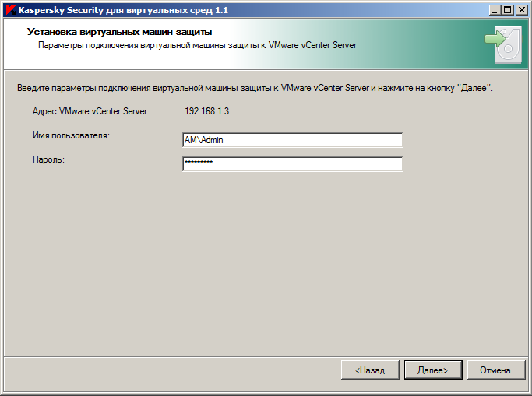Click the password input field

click(x=292, y=164)
